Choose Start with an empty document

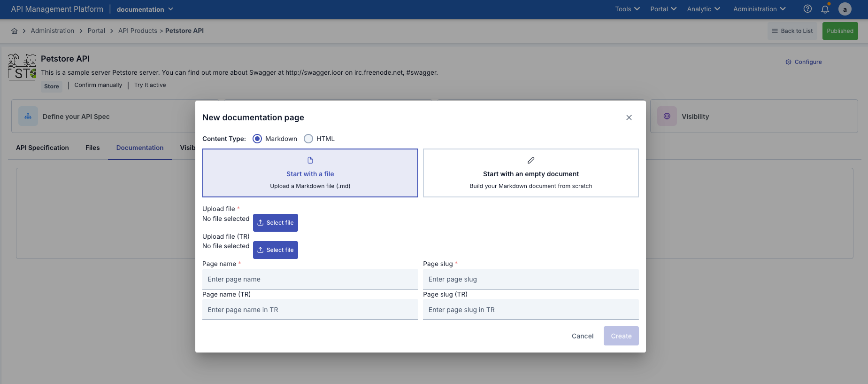[x=530, y=173]
